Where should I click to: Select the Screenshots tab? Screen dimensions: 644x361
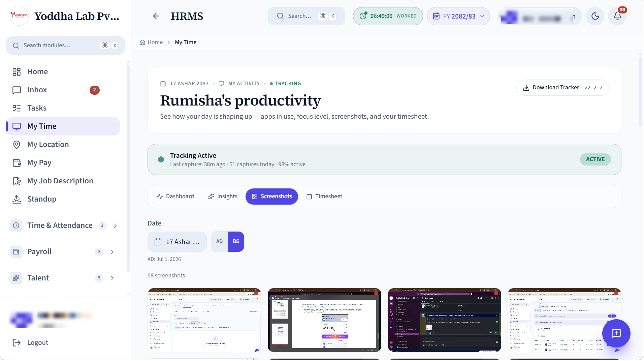272,197
